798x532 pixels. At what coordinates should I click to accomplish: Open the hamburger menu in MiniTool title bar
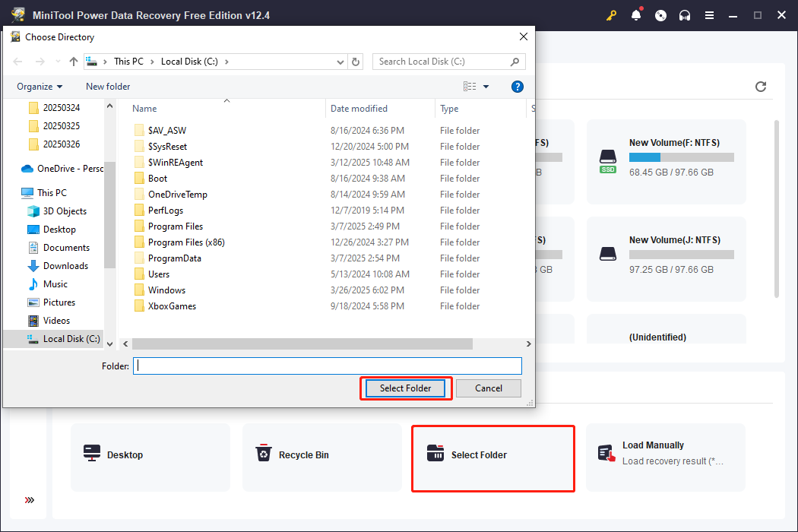click(x=709, y=15)
